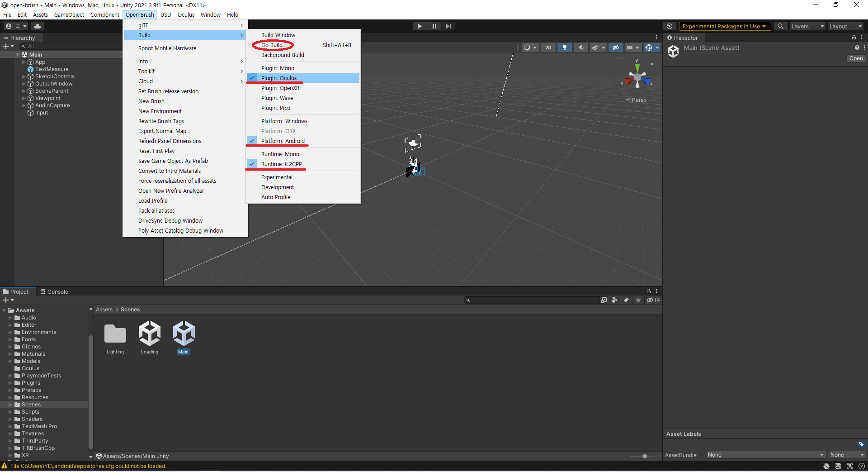
Task: Select the shading mode sphere icon
Action: (527, 48)
